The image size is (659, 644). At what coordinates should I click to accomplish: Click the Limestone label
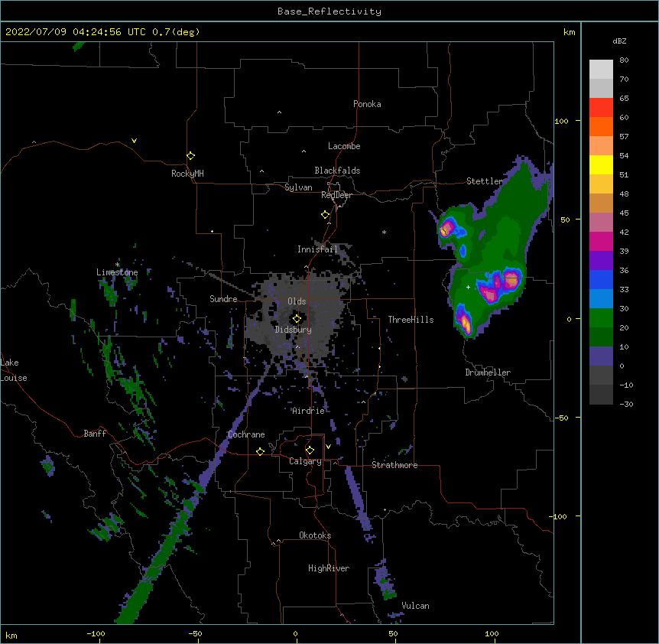117,272
